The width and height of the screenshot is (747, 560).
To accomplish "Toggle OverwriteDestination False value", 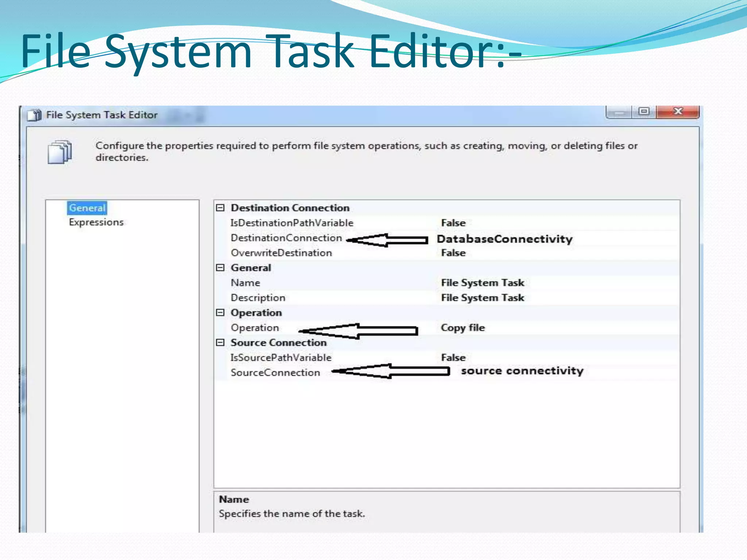I will pos(453,253).
